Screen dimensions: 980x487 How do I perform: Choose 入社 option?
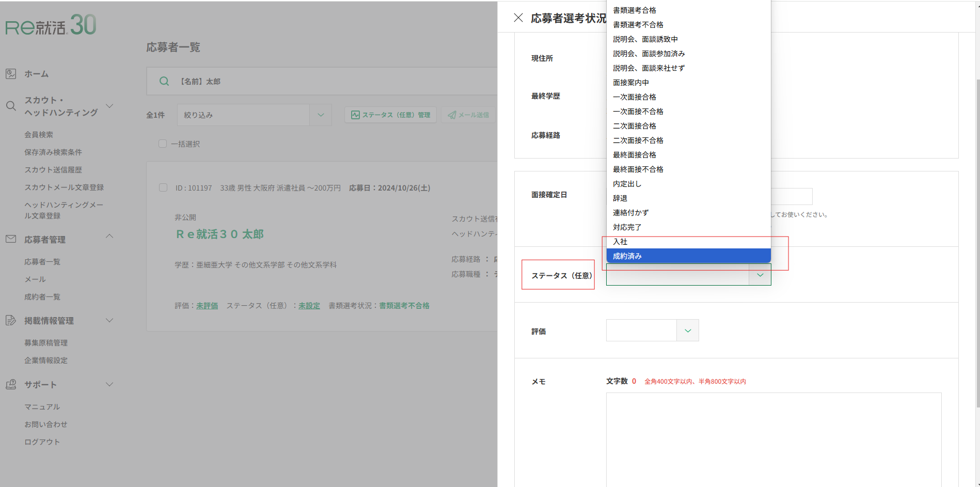[x=689, y=242]
